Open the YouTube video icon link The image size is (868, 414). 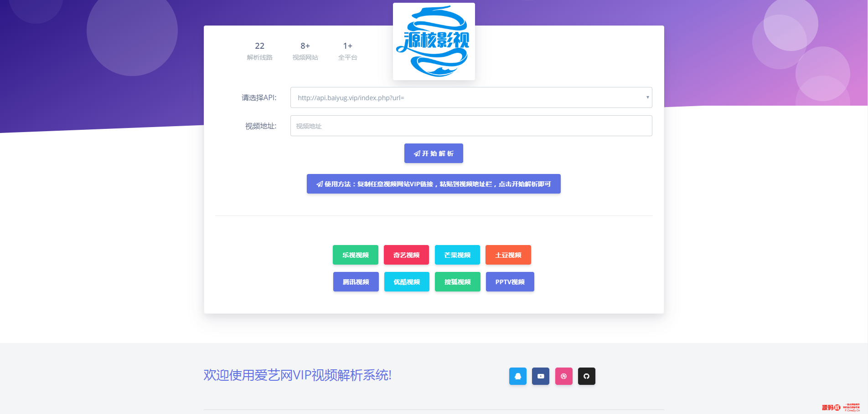coord(541,376)
